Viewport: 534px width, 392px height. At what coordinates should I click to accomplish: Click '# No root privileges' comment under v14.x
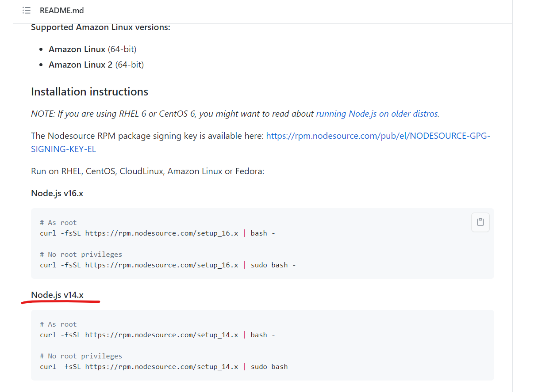(81, 356)
